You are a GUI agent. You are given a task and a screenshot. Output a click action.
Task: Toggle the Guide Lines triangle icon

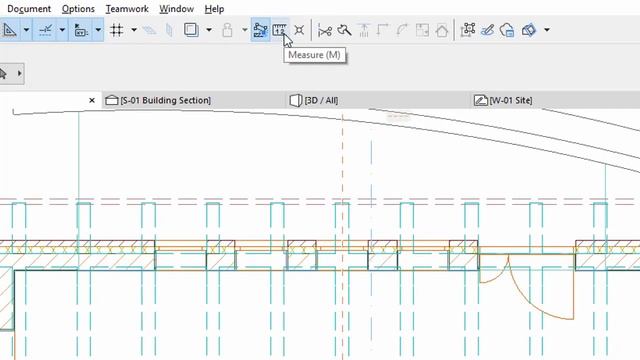point(9,30)
